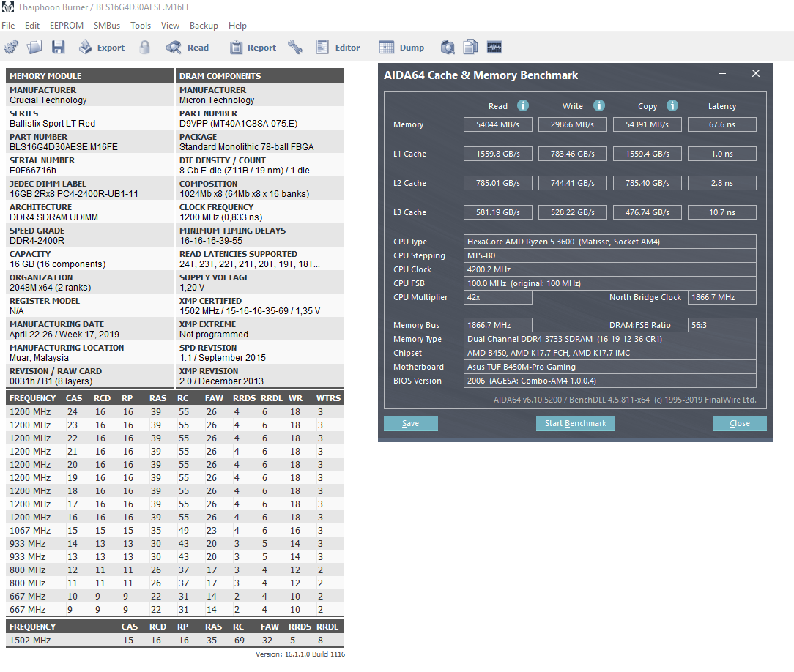Screen dimensions: 794x672
Task: Click the Write info icon in AIDA64
Action: (598, 105)
